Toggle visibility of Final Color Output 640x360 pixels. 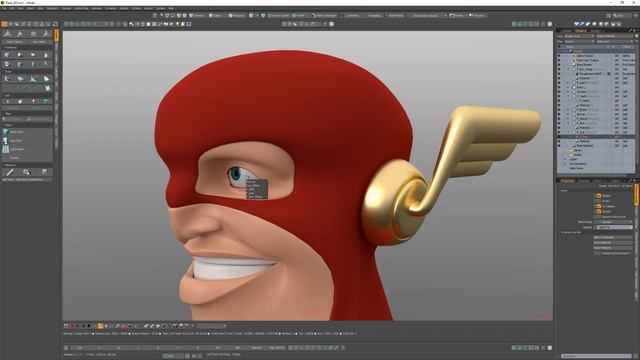pos(559,60)
